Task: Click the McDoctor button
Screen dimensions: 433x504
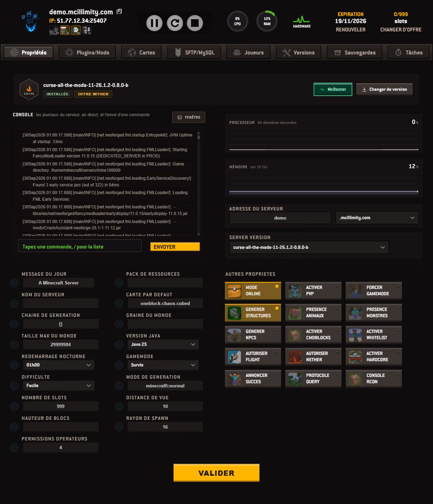Action: click(x=333, y=89)
